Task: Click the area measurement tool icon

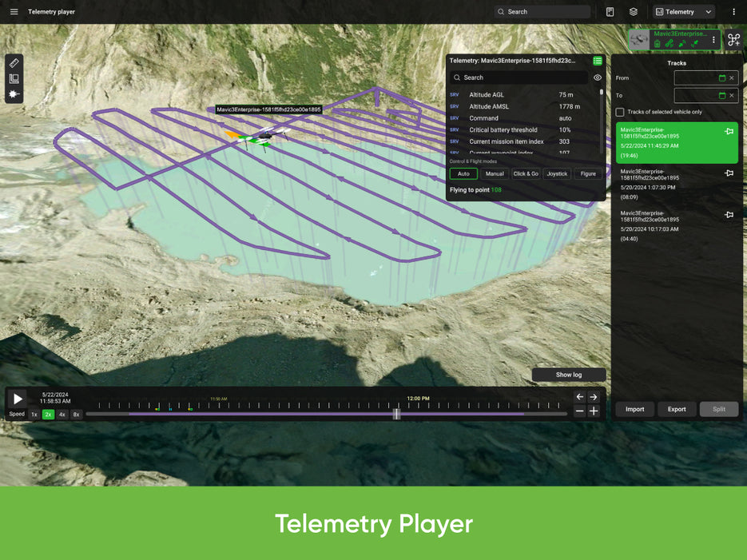Action: coord(14,78)
